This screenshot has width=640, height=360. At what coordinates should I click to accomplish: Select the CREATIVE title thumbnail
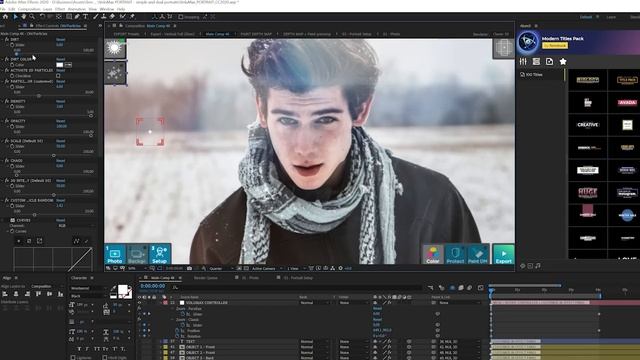pos(588,125)
